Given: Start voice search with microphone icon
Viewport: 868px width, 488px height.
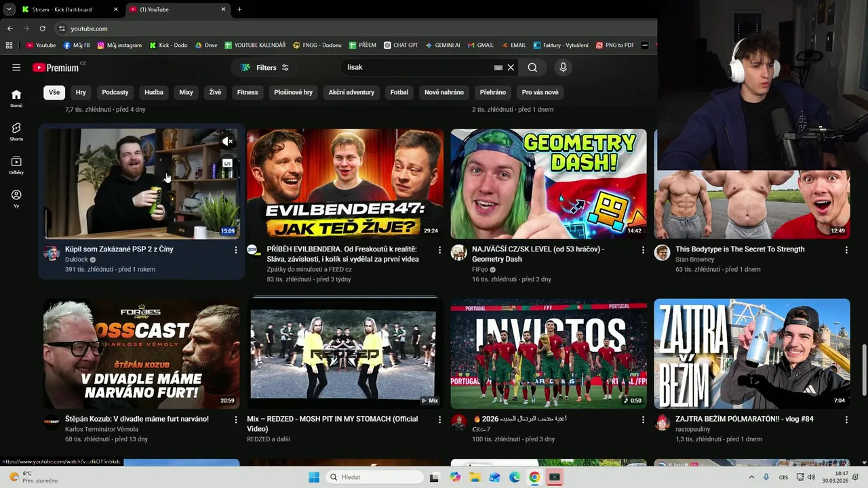Looking at the screenshot, I should tap(563, 67).
